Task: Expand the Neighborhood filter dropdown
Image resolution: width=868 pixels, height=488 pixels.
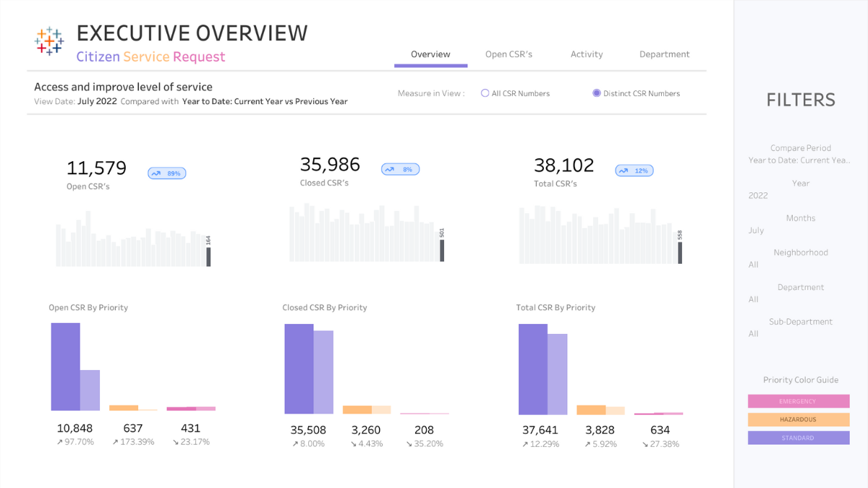Action: (x=799, y=265)
